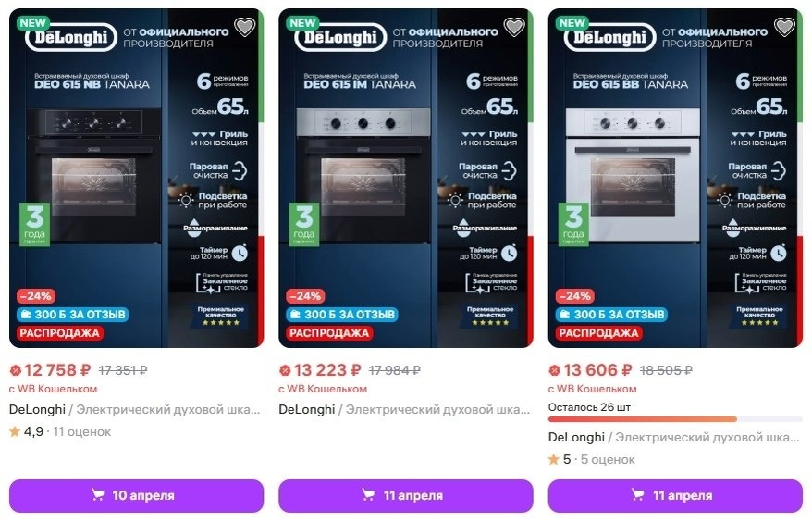Open the second DeLonghi product title link
This screenshot has height=522, width=812.
[404, 409]
